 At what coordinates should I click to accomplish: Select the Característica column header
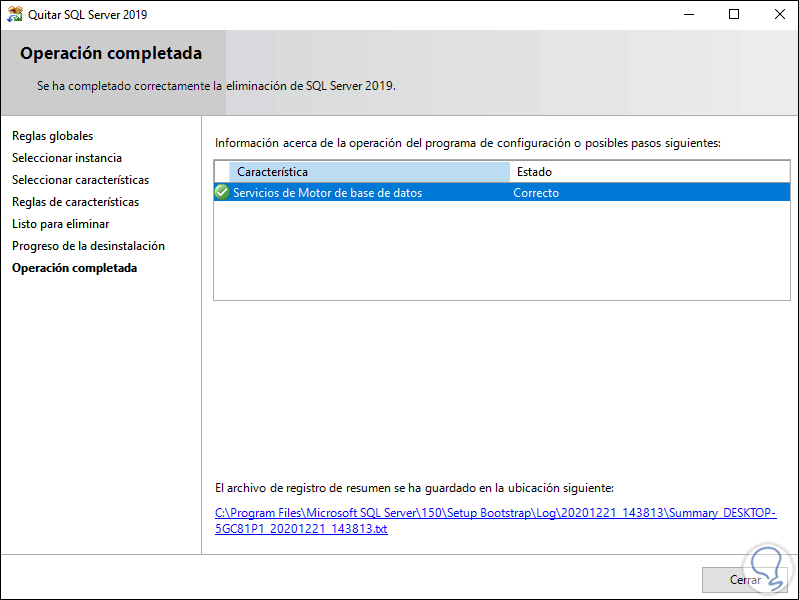369,172
